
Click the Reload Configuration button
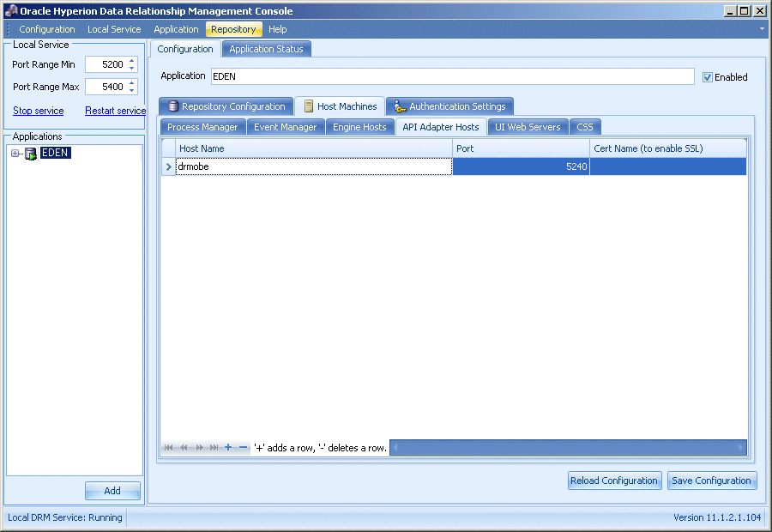click(x=614, y=481)
